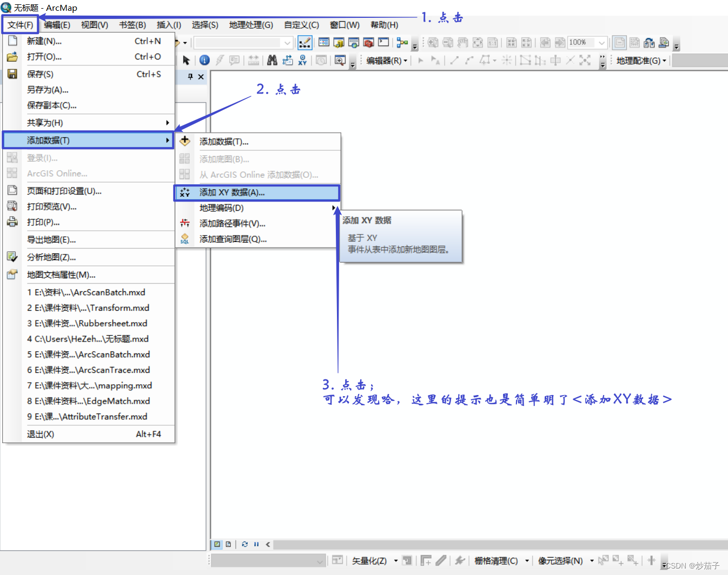Open the ModelBuilder window icon
Screen dimensions: 728x575
[x=402, y=42]
